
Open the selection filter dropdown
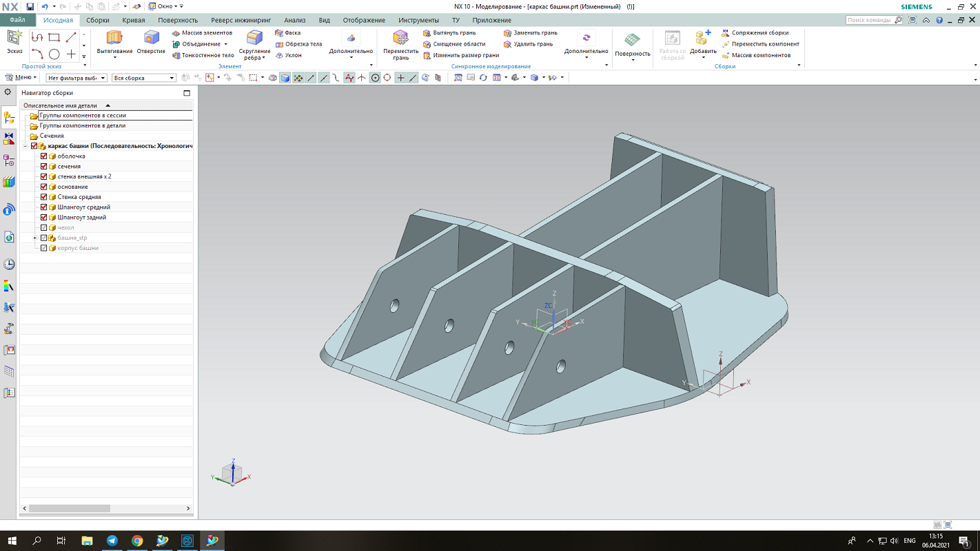click(x=76, y=79)
